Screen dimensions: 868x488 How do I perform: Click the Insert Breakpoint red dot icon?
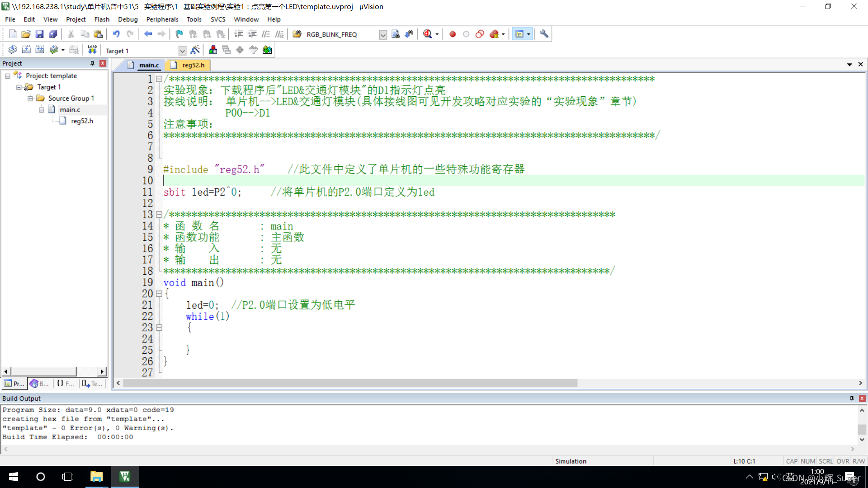click(x=453, y=34)
